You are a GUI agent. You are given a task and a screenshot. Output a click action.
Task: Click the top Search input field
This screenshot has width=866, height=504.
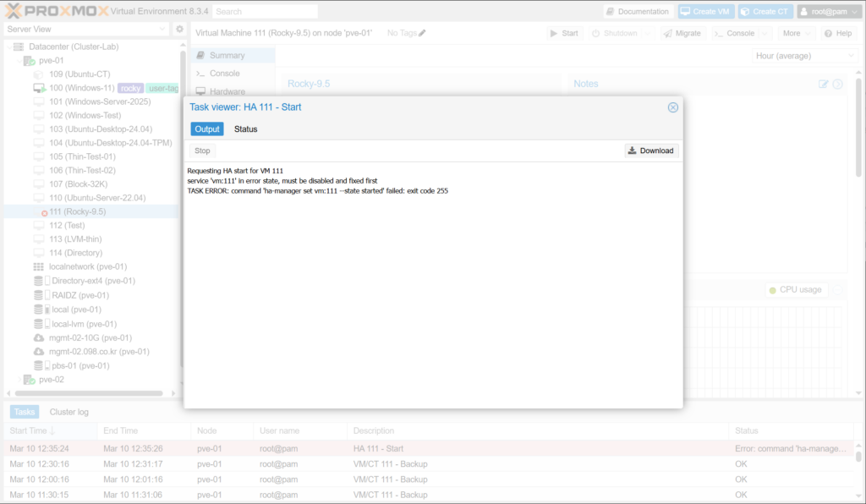265,11
